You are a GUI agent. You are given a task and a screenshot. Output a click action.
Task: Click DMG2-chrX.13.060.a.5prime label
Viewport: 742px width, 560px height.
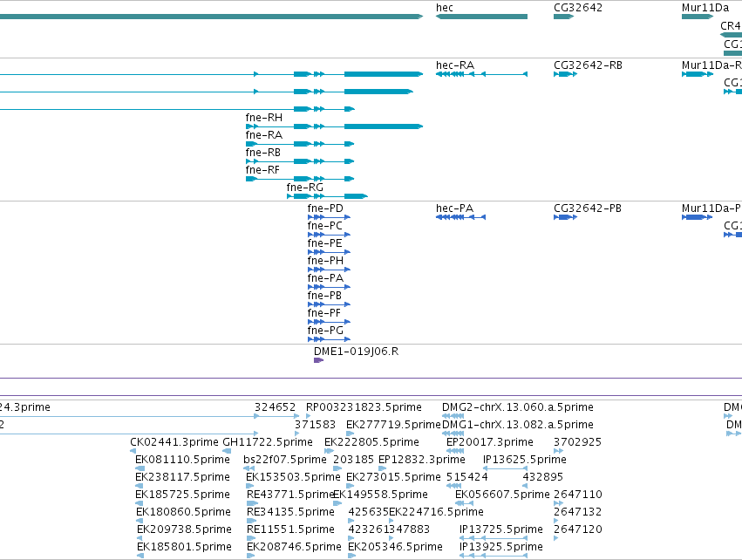[x=518, y=407]
